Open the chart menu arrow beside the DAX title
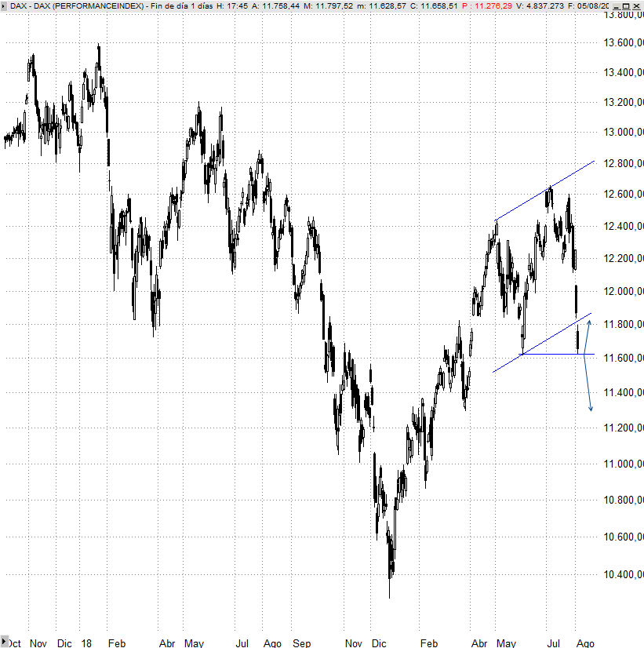 (x=4, y=5)
